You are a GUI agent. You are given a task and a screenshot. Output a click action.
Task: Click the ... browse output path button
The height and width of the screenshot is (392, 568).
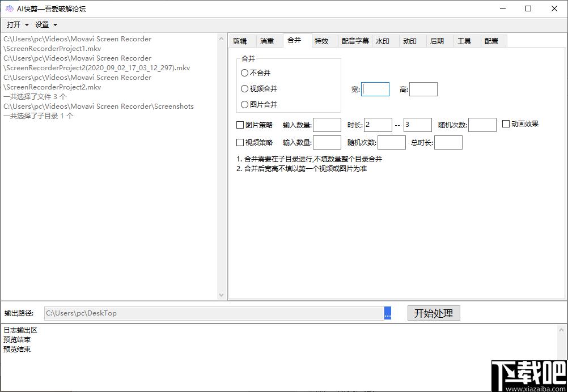pyautogui.click(x=388, y=313)
